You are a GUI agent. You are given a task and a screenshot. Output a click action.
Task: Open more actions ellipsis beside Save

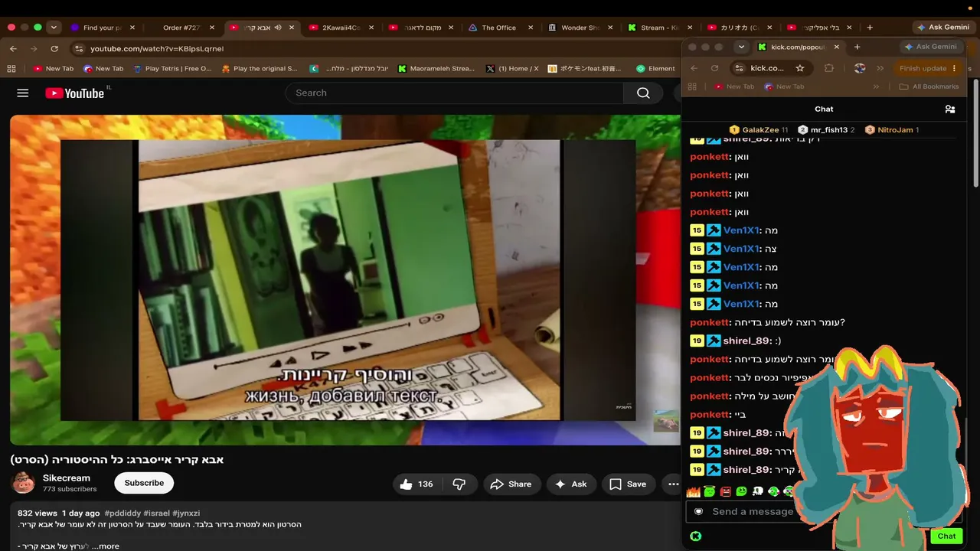pos(673,484)
